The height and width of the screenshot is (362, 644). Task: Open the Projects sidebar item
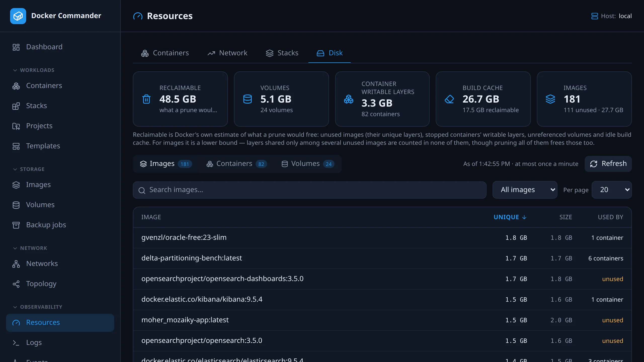(x=60, y=126)
